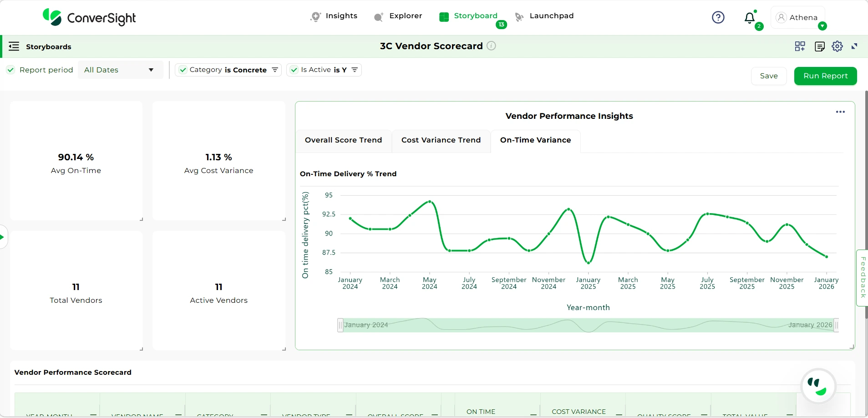Image resolution: width=868 pixels, height=418 pixels.
Task: Uncheck the Report period filter
Action: (10, 70)
